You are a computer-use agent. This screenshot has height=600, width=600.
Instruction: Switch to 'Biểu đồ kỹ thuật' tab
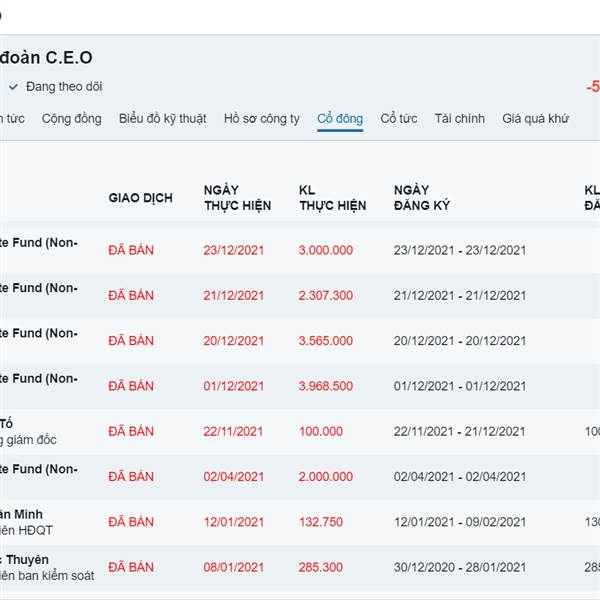coord(163,119)
